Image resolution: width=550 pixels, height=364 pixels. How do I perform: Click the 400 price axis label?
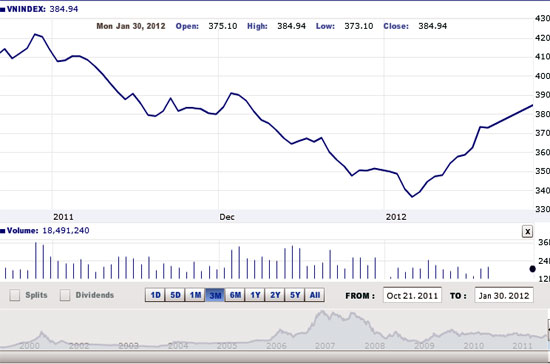tap(542, 76)
